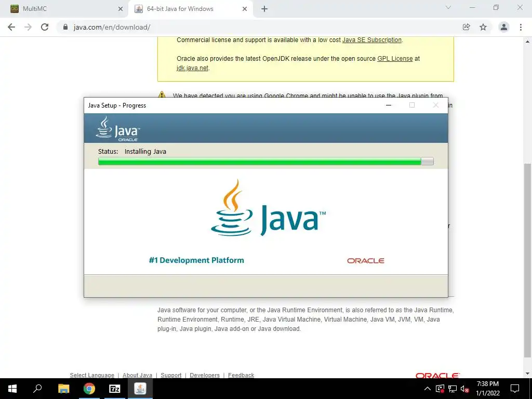Open taskbar search magnifier
Viewport: 532px width, 399px height.
pos(37,389)
